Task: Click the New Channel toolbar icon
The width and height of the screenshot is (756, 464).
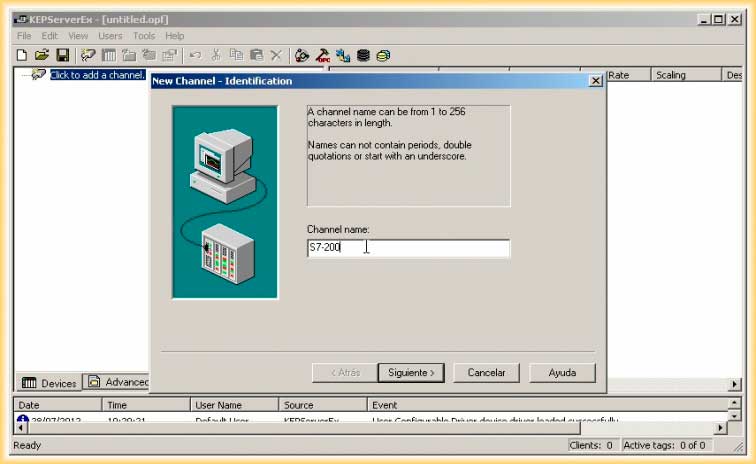Action: [89, 55]
